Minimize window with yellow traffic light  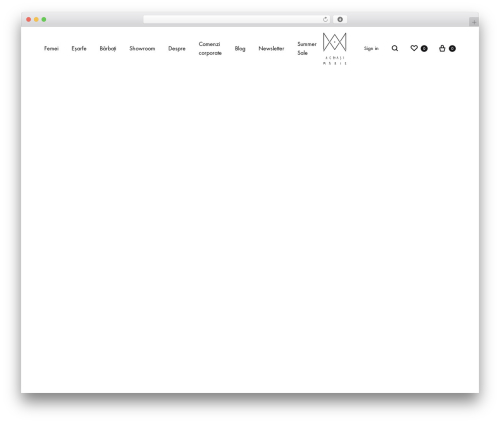[x=36, y=19]
